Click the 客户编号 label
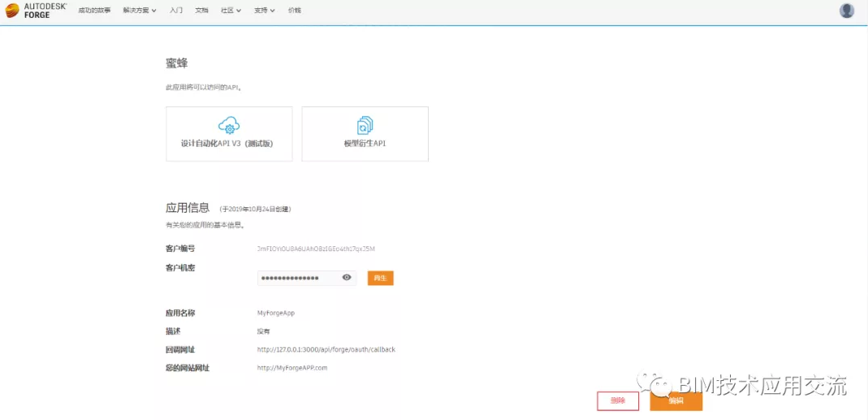This screenshot has height=420, width=868. 180,249
